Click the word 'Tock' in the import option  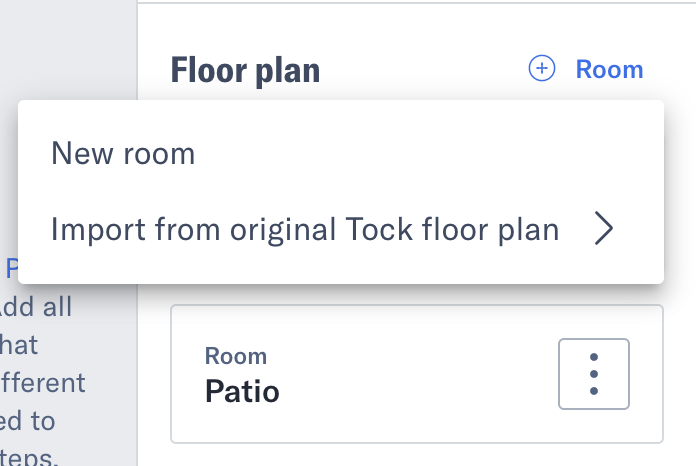[x=379, y=229]
